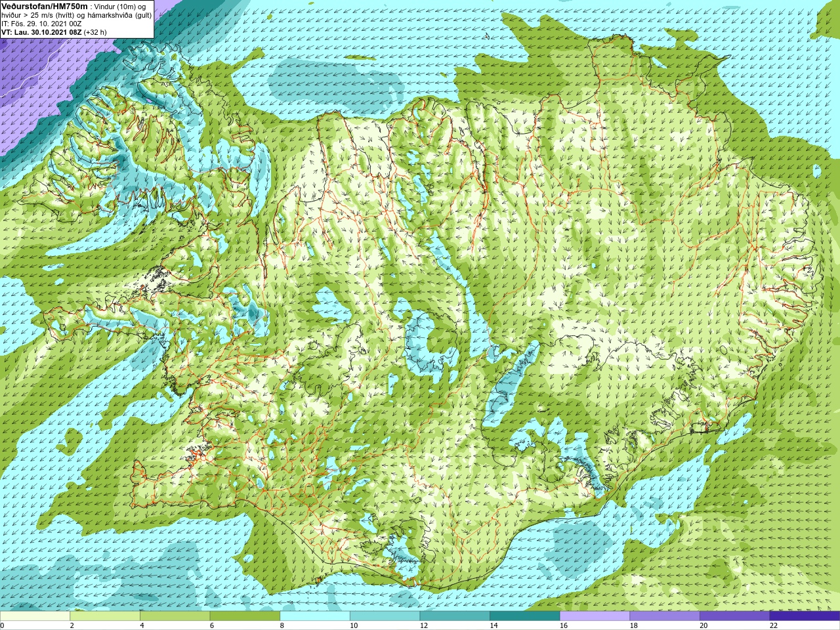
Task: Click the legend scale number '2'
Action: tap(72, 625)
